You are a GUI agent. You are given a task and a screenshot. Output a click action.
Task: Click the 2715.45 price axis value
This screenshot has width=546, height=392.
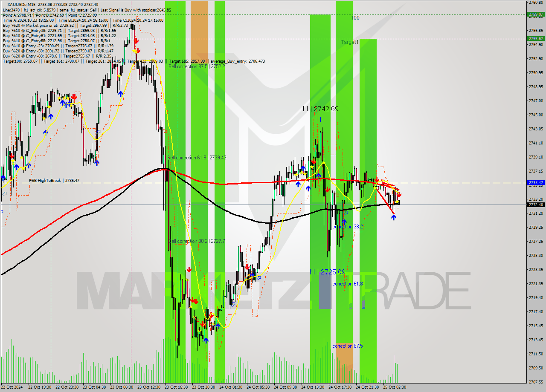(536, 326)
